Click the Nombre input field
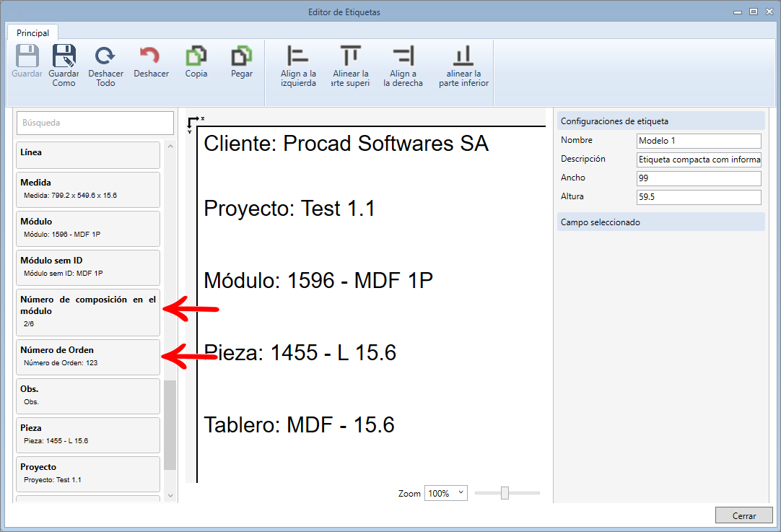The image size is (781, 532). coord(699,141)
